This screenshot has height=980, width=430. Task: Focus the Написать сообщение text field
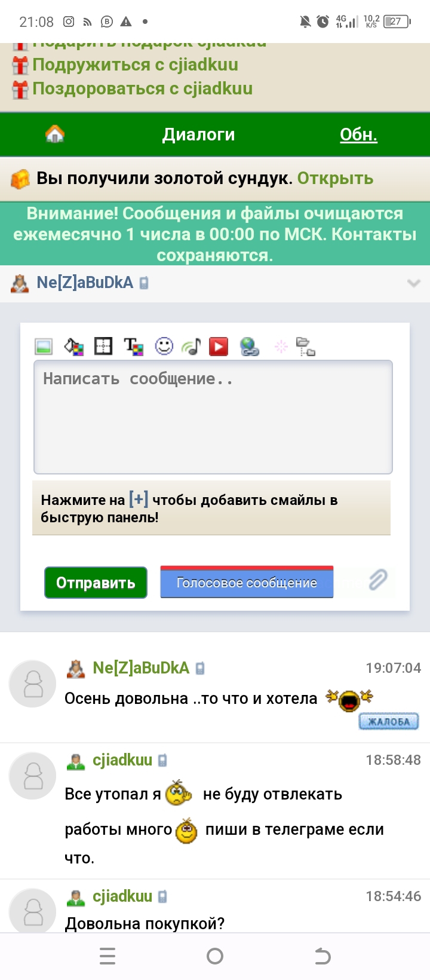213,417
